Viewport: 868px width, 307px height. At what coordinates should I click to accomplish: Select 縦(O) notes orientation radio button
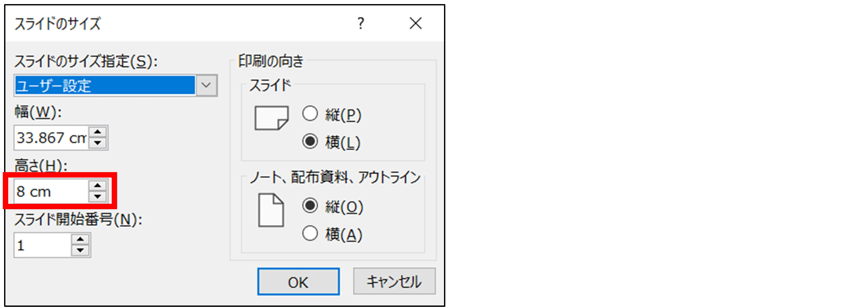pos(310,206)
